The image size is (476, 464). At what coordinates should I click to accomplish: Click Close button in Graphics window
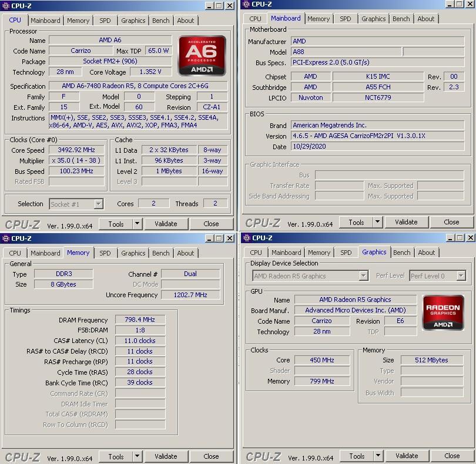452,456
